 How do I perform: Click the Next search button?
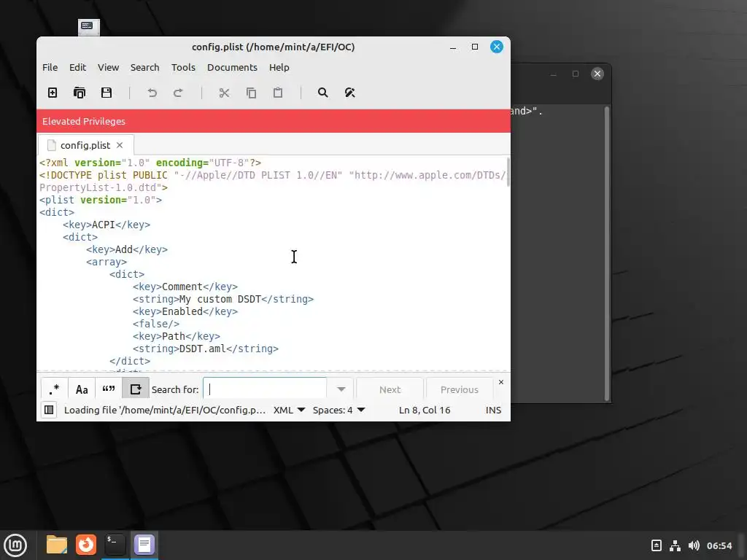pyautogui.click(x=390, y=389)
